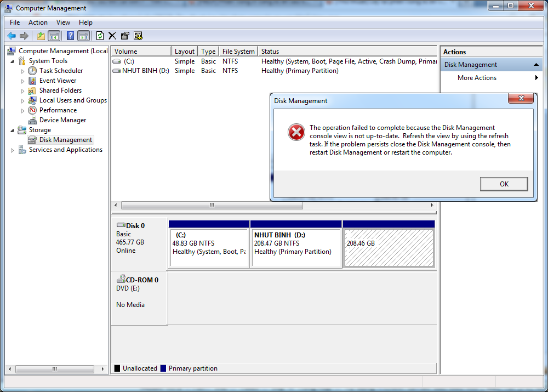This screenshot has height=392, width=548.
Task: Click the Up One Level folder icon
Action: tap(41, 36)
